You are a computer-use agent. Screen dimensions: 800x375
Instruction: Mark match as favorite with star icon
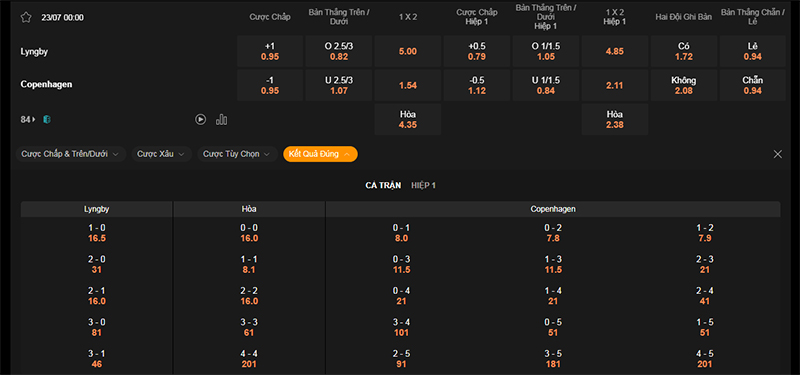pos(26,17)
